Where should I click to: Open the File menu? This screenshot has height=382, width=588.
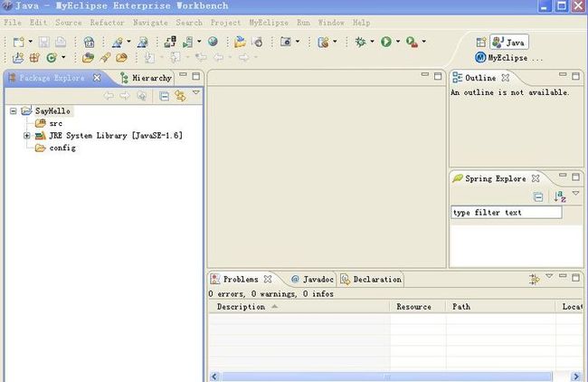(x=13, y=23)
